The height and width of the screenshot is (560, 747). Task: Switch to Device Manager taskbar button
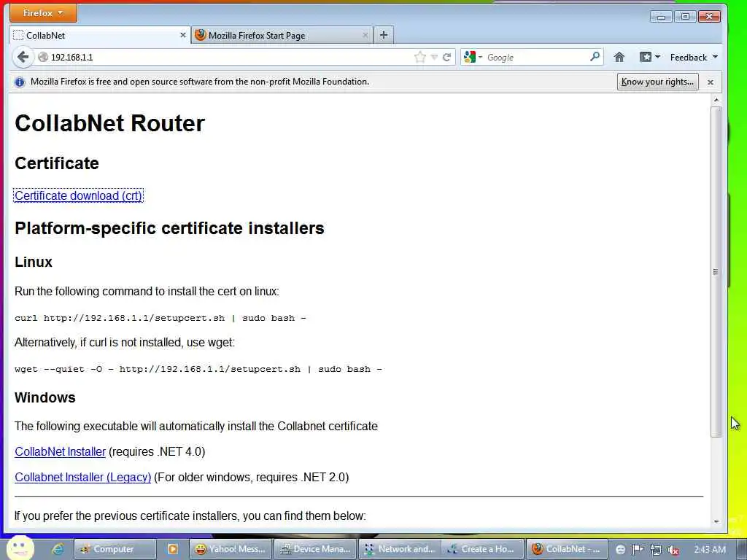click(x=315, y=549)
